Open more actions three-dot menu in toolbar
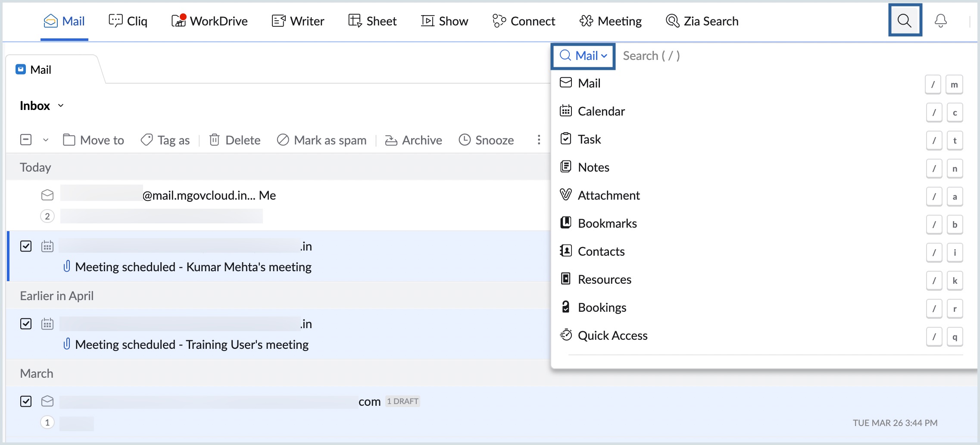The width and height of the screenshot is (980, 445). coord(539,140)
